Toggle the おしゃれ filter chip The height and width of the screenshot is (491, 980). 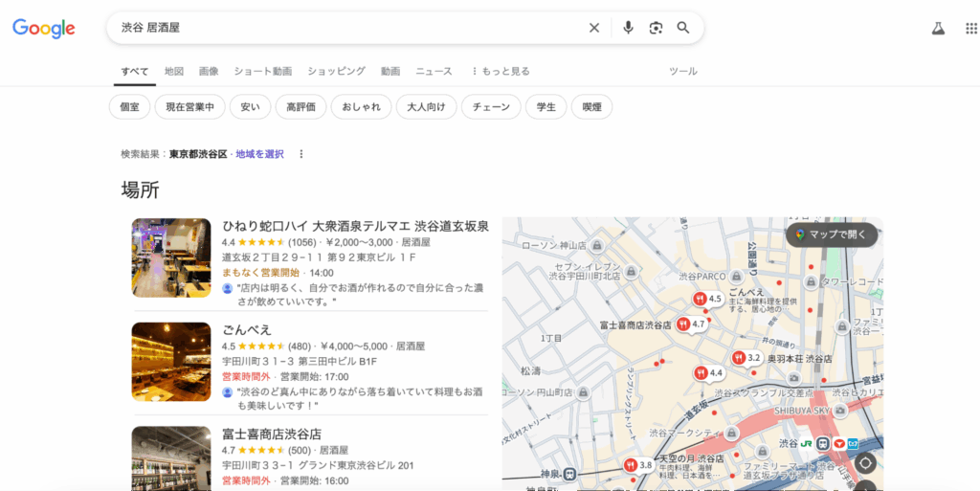pyautogui.click(x=361, y=107)
